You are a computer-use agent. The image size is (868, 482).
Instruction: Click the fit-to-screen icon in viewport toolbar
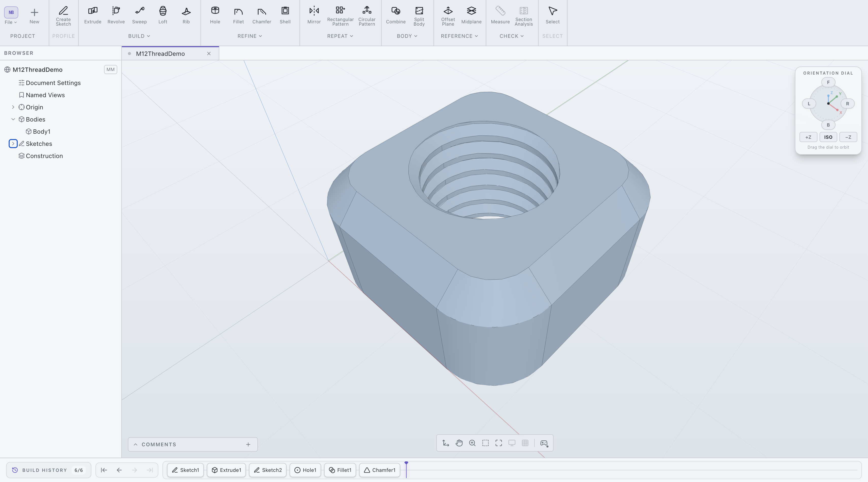click(x=499, y=443)
